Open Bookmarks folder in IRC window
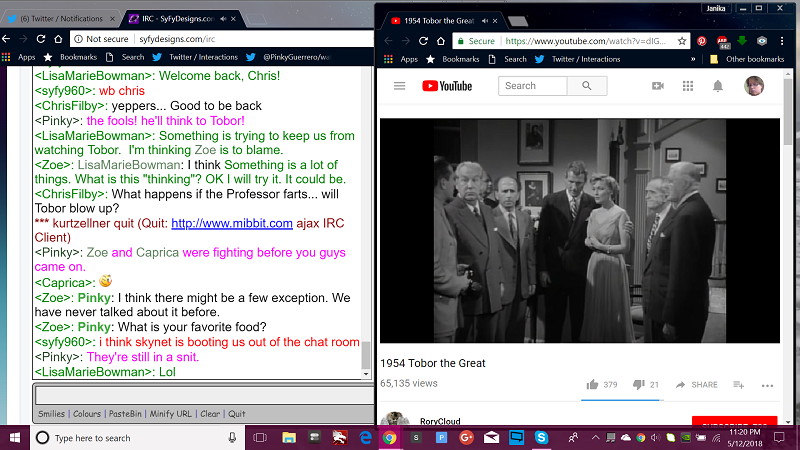 click(x=70, y=57)
